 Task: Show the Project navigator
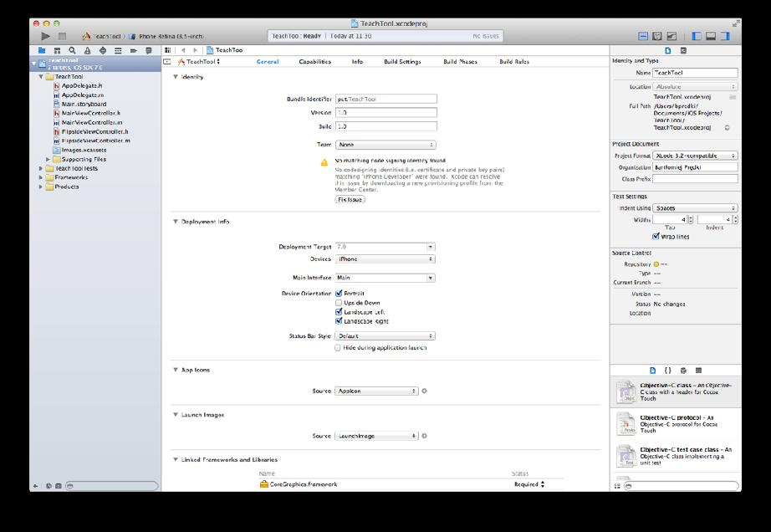[x=42, y=50]
